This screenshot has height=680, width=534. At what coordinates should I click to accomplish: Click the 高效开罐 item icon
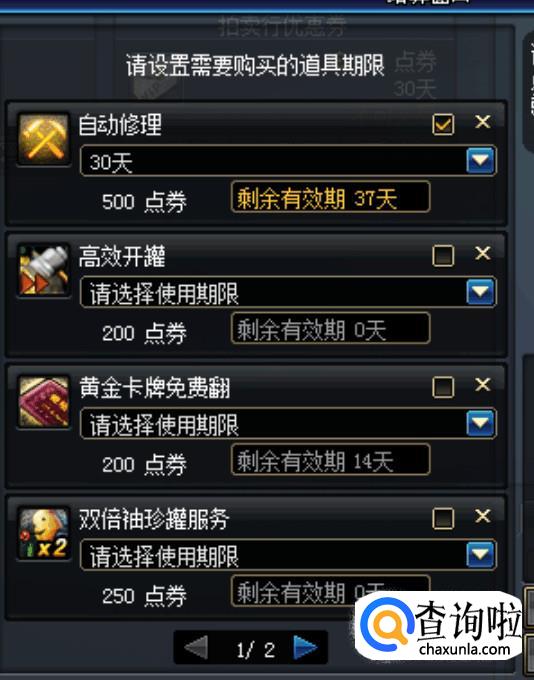(x=43, y=270)
